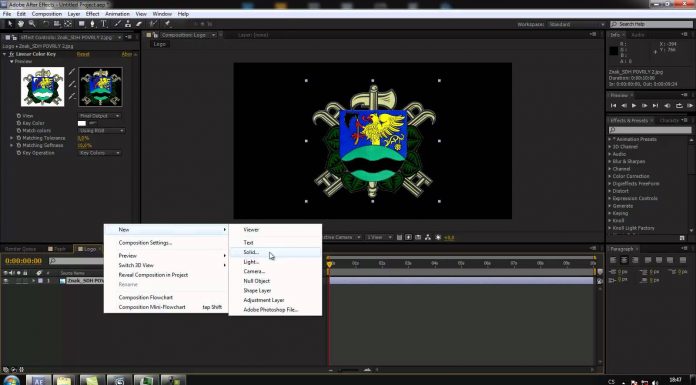Open the viewer flowchart icon
Image resolution: width=696 pixels, height=385 pixels.
427,238
